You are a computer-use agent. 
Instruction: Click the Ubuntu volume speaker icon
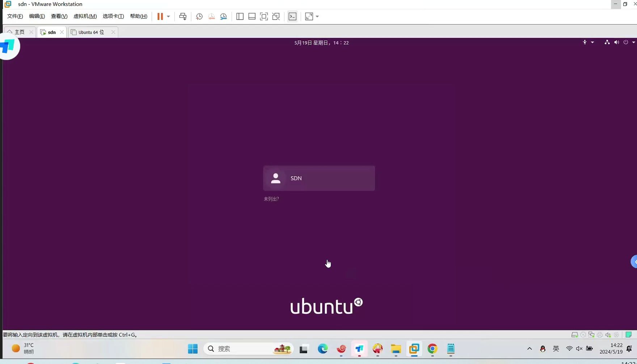pos(616,42)
